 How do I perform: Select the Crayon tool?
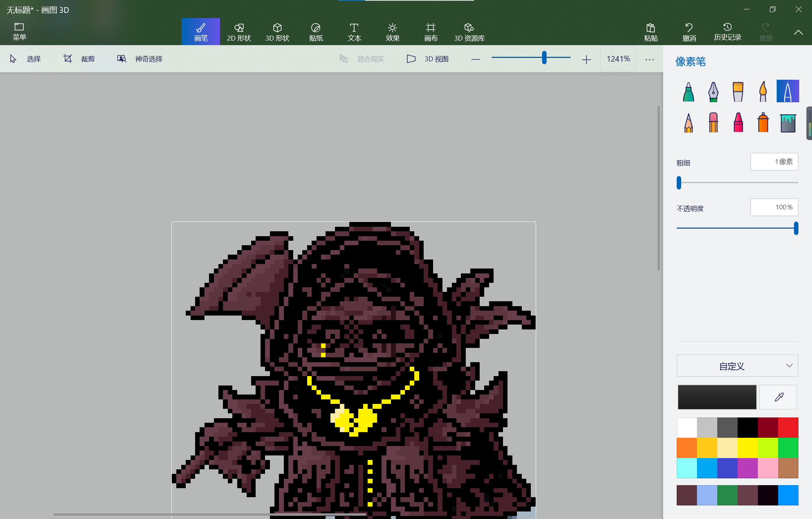(x=738, y=123)
